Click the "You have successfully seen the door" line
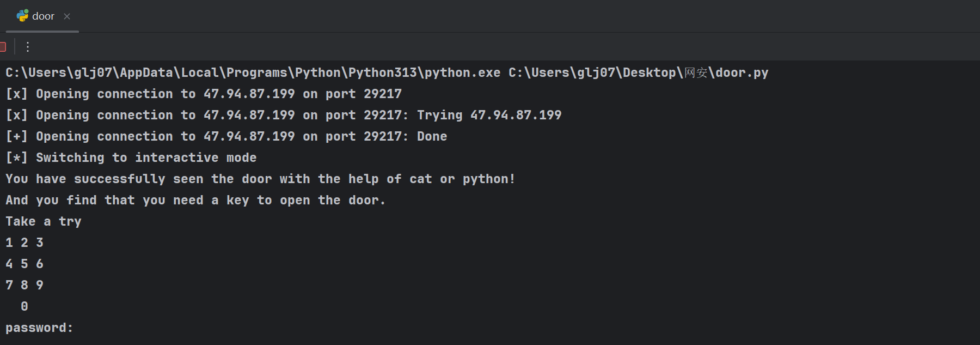 coord(260,179)
